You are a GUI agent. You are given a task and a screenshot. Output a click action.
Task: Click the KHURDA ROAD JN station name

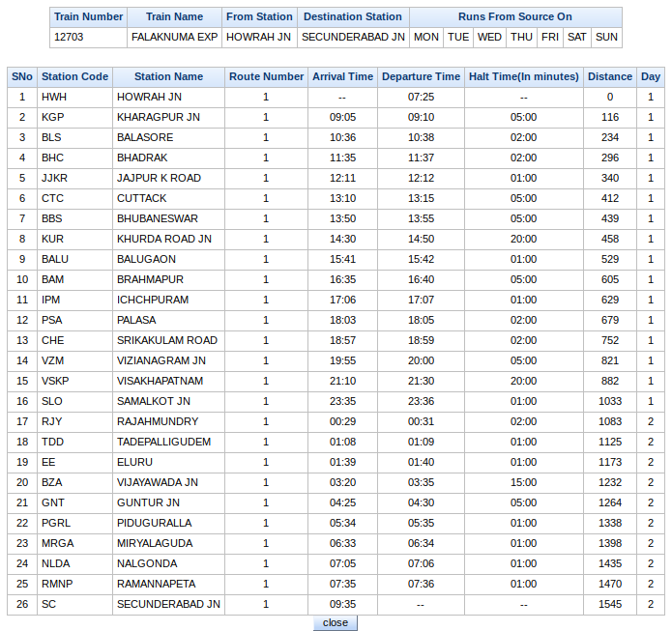[164, 239]
